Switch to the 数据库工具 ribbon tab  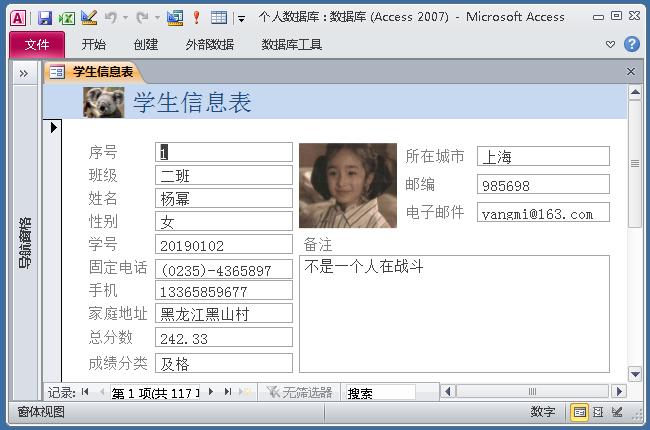tap(291, 44)
